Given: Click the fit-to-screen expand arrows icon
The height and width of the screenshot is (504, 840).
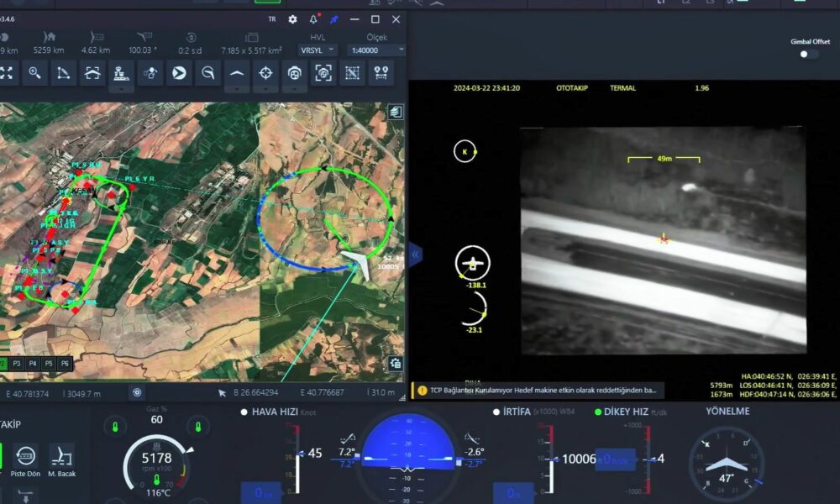Looking at the screenshot, I should pos(7,74).
